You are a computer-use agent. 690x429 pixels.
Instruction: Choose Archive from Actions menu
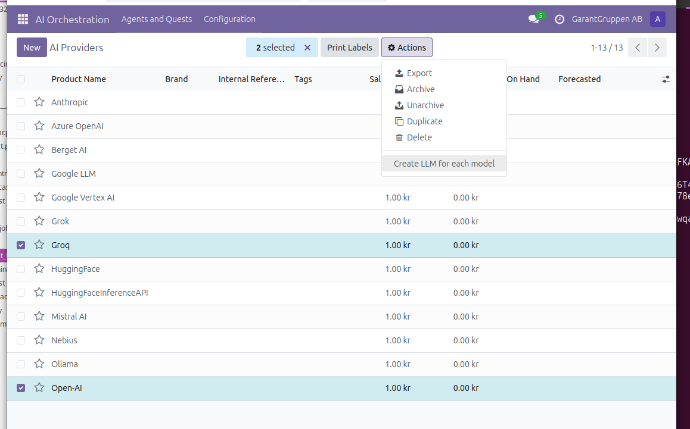[444, 89]
